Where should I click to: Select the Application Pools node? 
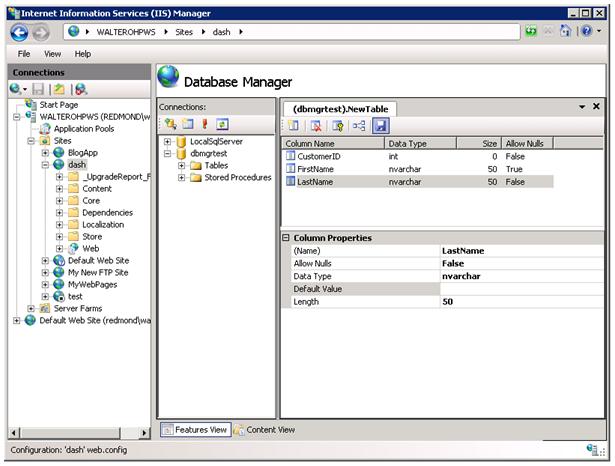coord(83,128)
